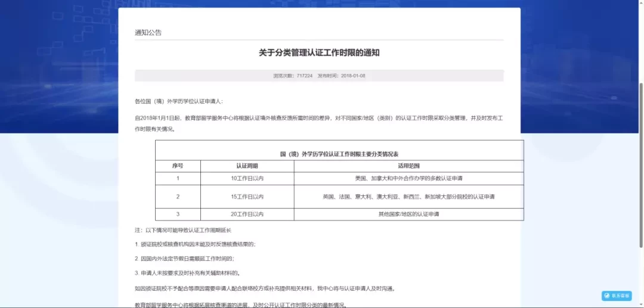The width and height of the screenshot is (644, 308).
Task: Click the publish date 2018-01-08
Action: [353, 76]
